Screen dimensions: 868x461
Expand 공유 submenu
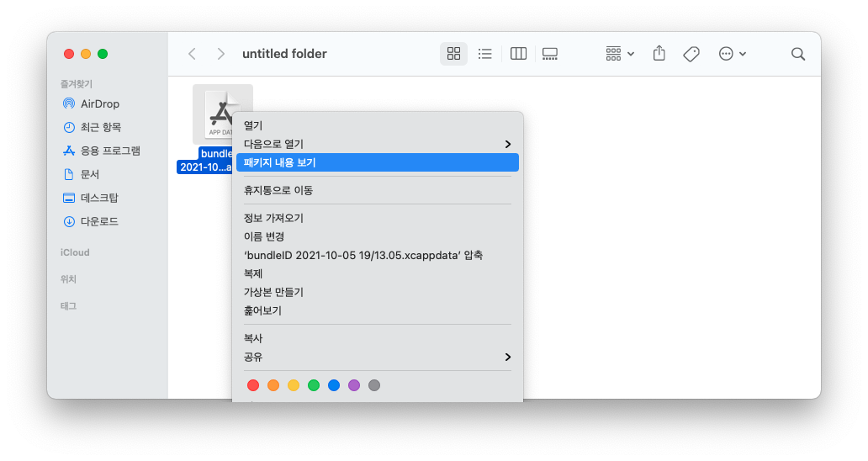pos(378,357)
